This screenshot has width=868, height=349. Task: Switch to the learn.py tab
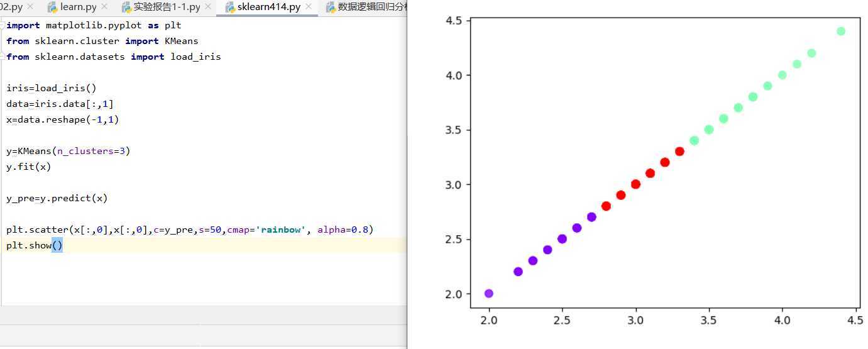point(78,8)
